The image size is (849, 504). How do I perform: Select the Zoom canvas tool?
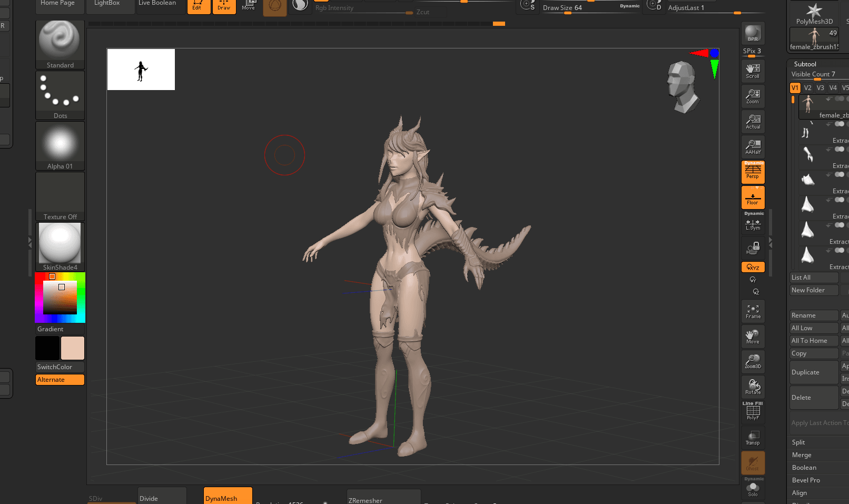click(x=753, y=96)
